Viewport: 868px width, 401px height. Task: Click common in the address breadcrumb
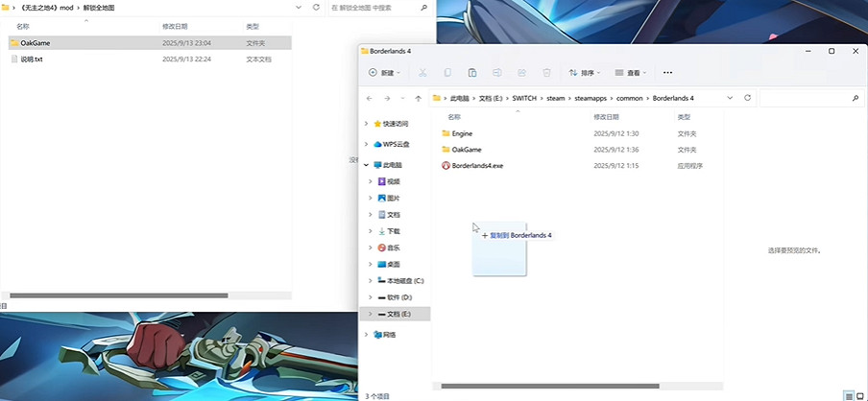tap(630, 98)
